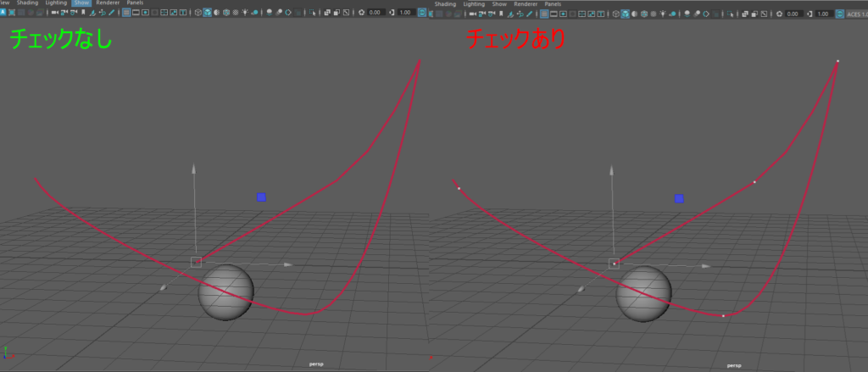Click the light bulb icon in left viewport

click(x=247, y=14)
